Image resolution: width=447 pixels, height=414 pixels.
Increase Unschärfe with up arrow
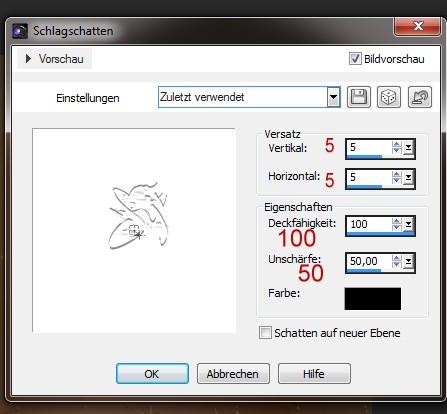click(397, 259)
